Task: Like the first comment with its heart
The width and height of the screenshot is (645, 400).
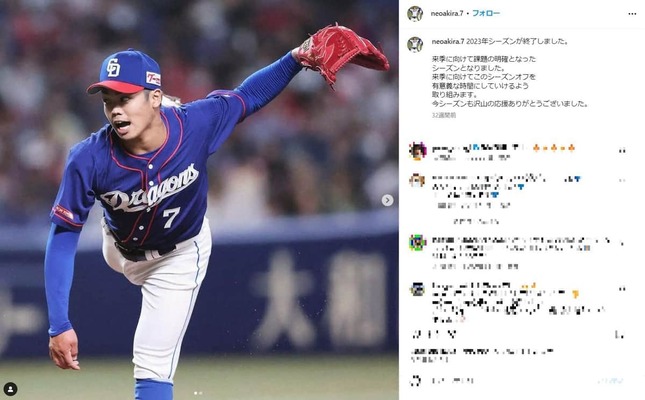Action: (x=622, y=151)
